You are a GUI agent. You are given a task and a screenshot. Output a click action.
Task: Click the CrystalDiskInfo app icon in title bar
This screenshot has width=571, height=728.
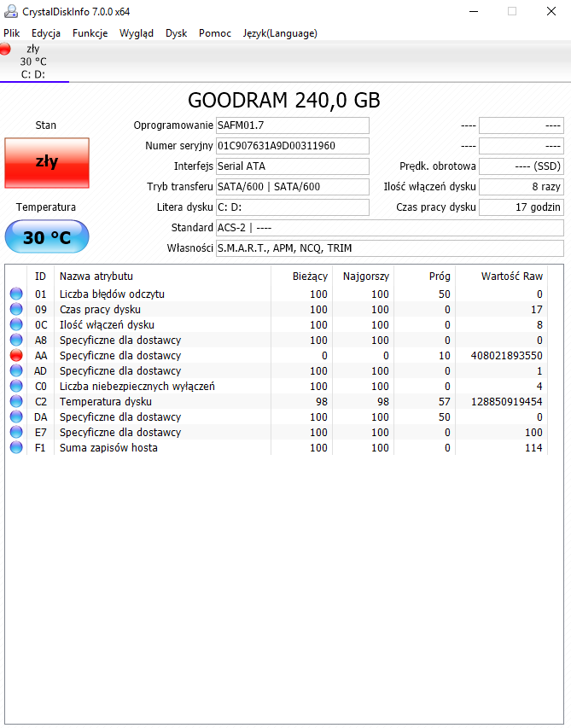(11, 12)
